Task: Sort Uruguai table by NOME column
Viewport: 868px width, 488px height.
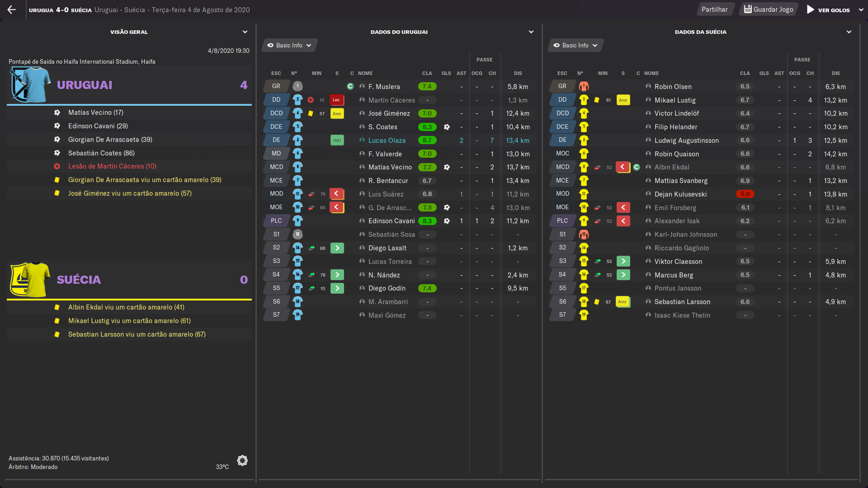Action: tap(365, 73)
